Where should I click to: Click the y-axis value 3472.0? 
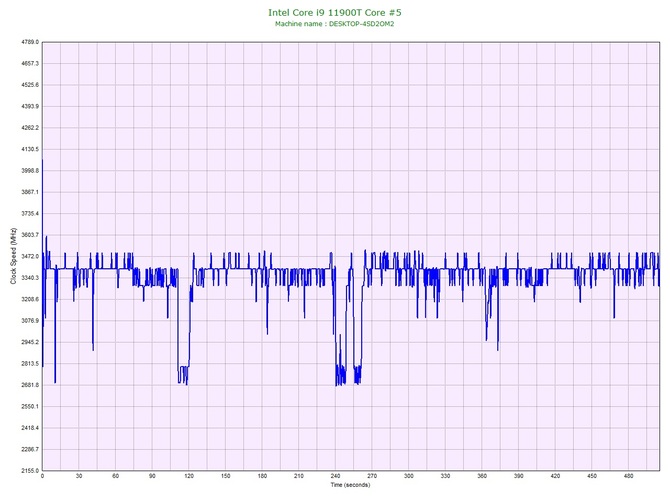[30, 256]
